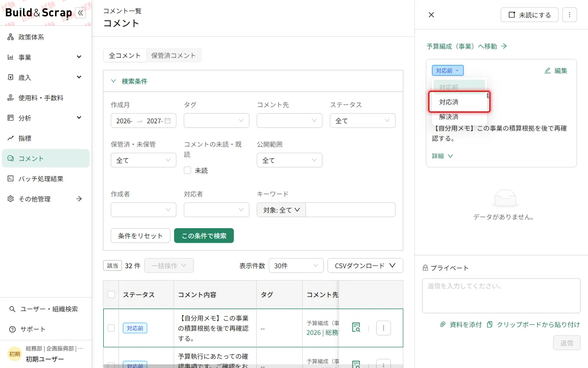Screen dimensions: 588x368
Task: Click この条件で検索 button
Action: point(204,236)
